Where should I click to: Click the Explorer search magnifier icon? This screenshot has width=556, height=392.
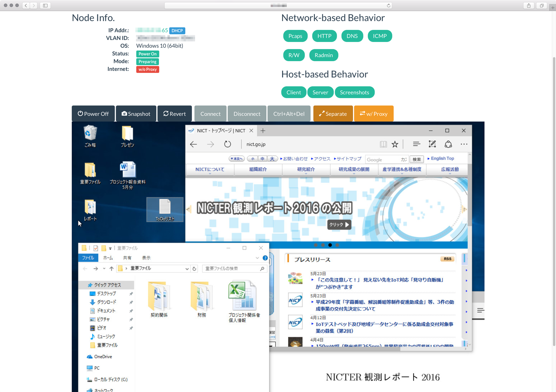[x=262, y=268]
